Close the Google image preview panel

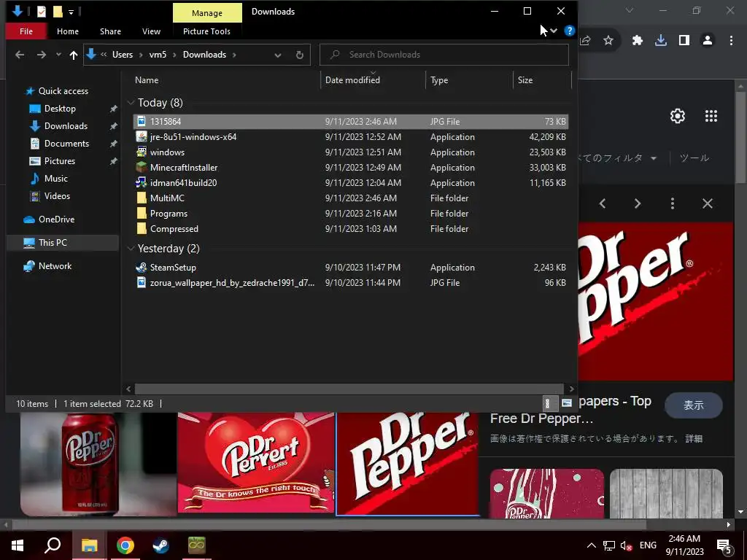(x=708, y=204)
